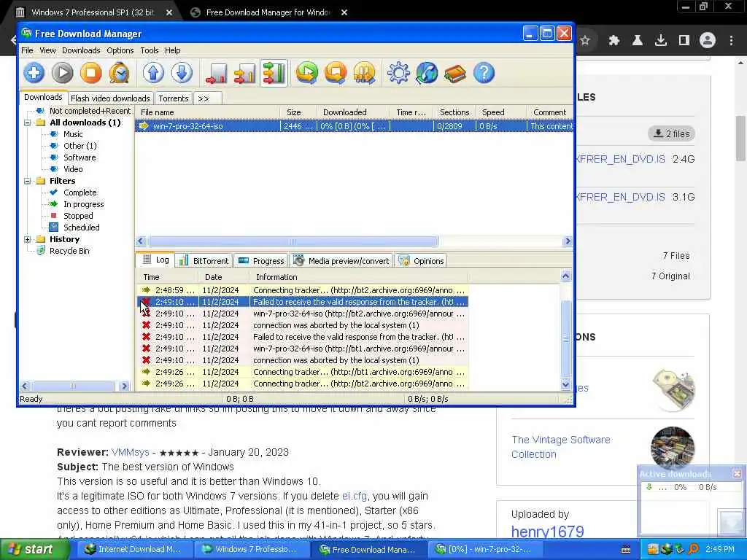Click the blue Help question icon

click(x=484, y=73)
